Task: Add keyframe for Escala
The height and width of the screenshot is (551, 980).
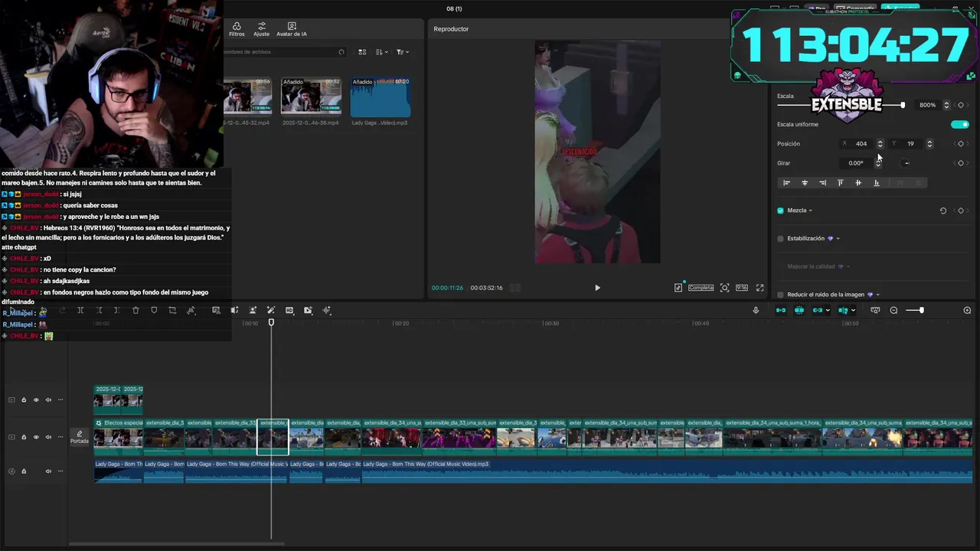Action: coord(961,105)
